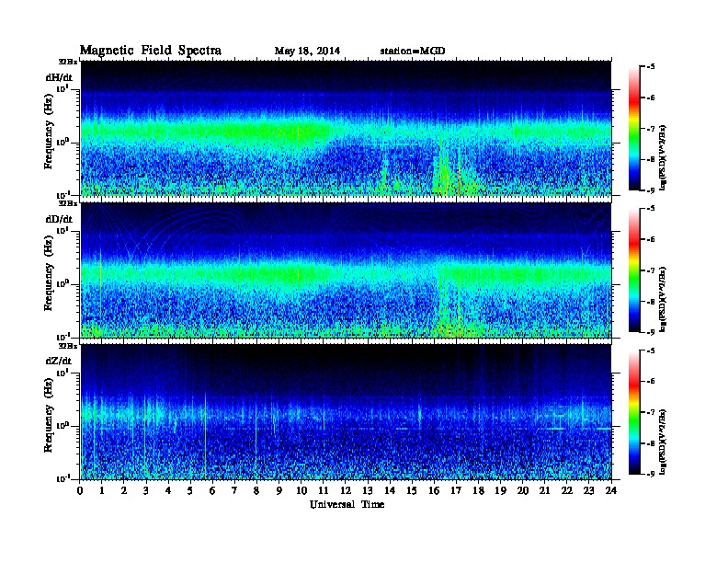Click hour tick label "15" on the time axis
This screenshot has height=563, width=728.
pos(412,490)
